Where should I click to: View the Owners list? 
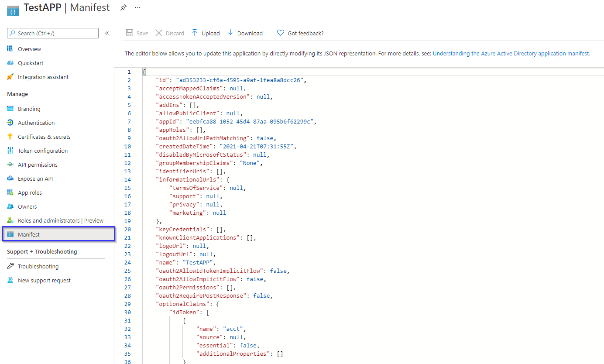click(27, 206)
